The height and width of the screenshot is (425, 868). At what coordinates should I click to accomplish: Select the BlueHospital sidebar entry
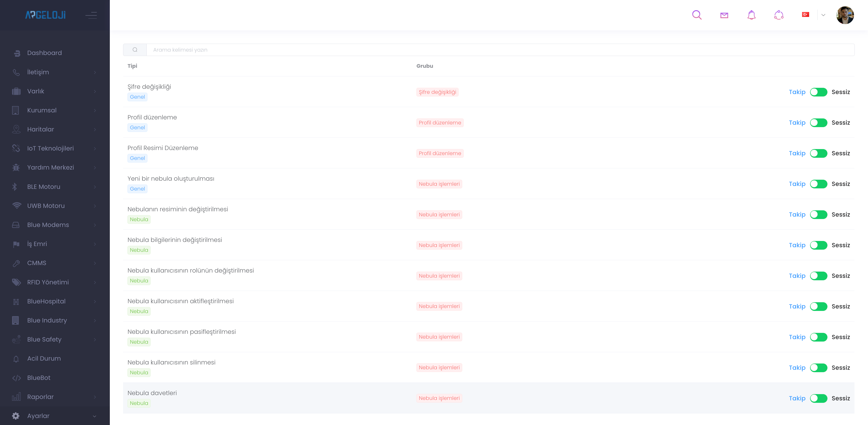pos(47,301)
